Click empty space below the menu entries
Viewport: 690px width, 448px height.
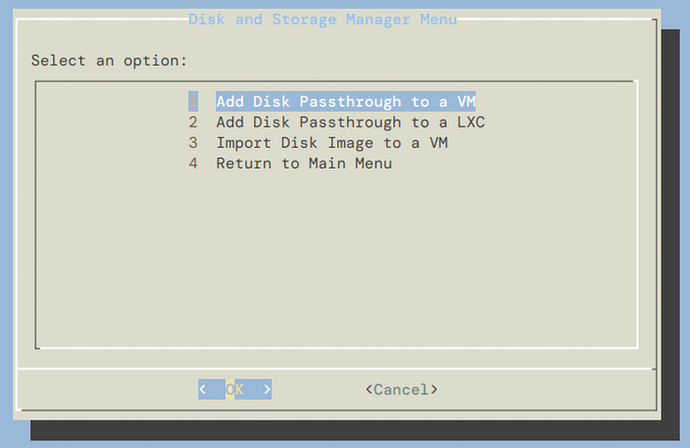pyautogui.click(x=336, y=260)
